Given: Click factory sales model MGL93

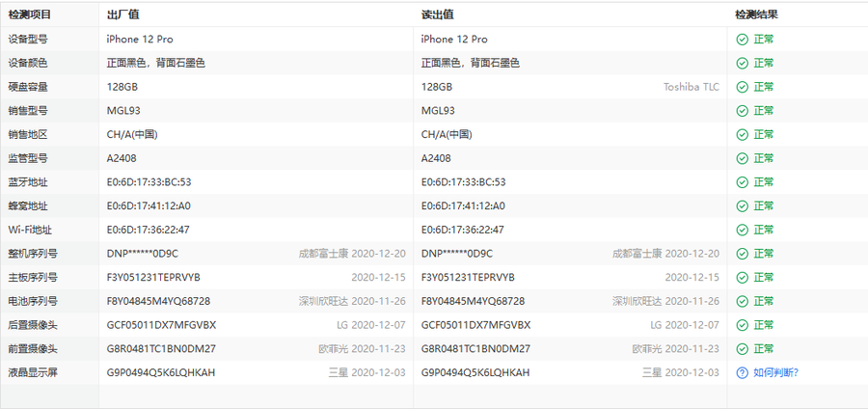Looking at the screenshot, I should coord(123,111).
